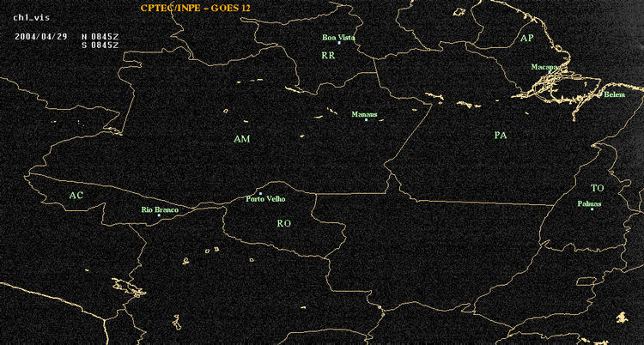
Task: Click the Rio Branco city label
Action: 160,210
